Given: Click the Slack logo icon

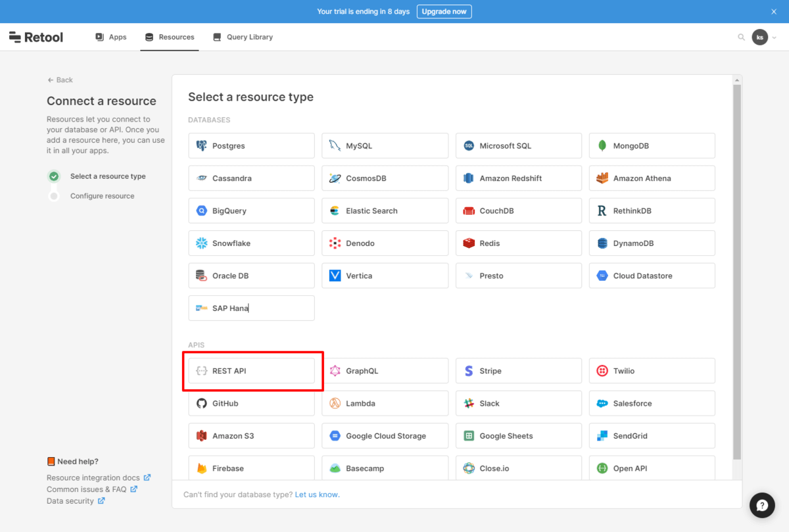Looking at the screenshot, I should click(x=468, y=403).
